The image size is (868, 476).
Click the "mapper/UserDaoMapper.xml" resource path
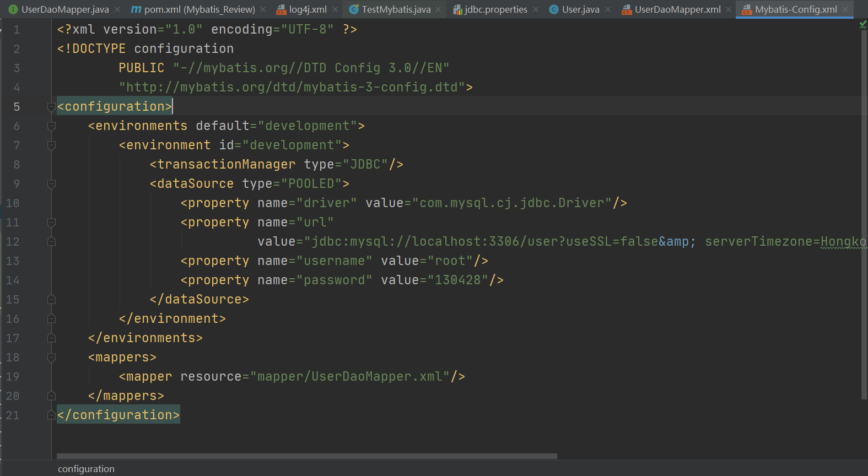[350, 376]
